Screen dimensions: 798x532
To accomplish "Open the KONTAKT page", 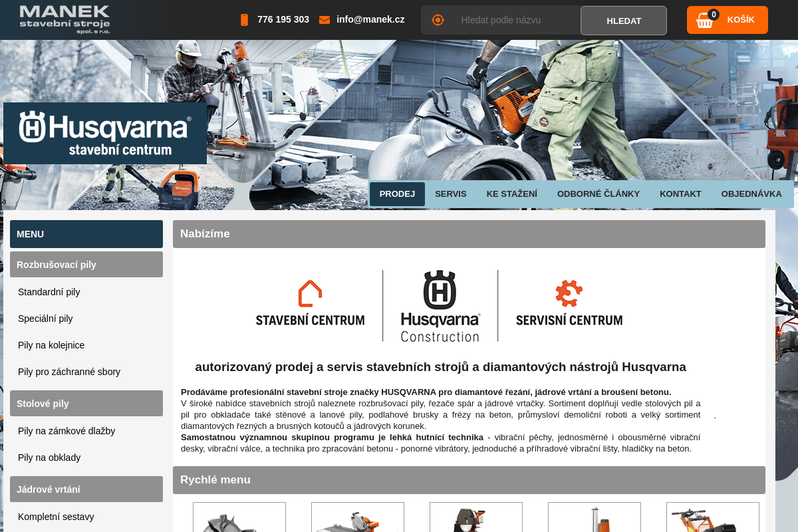I will point(680,194).
